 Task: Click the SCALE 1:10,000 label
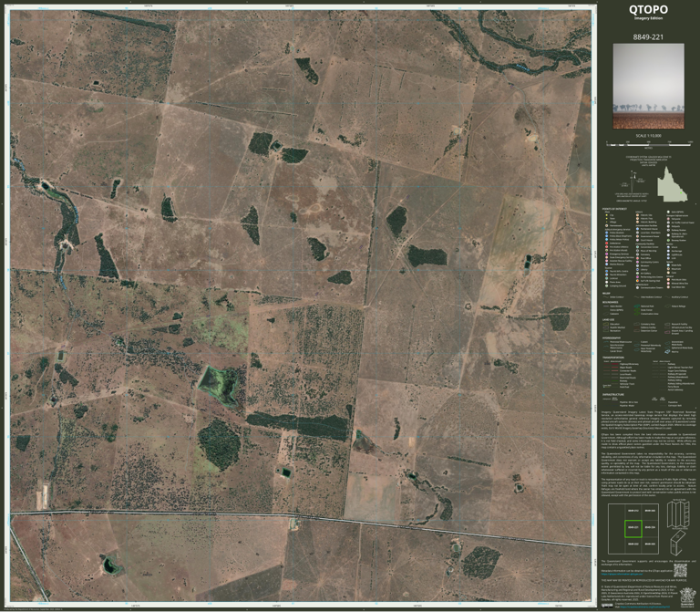point(648,136)
